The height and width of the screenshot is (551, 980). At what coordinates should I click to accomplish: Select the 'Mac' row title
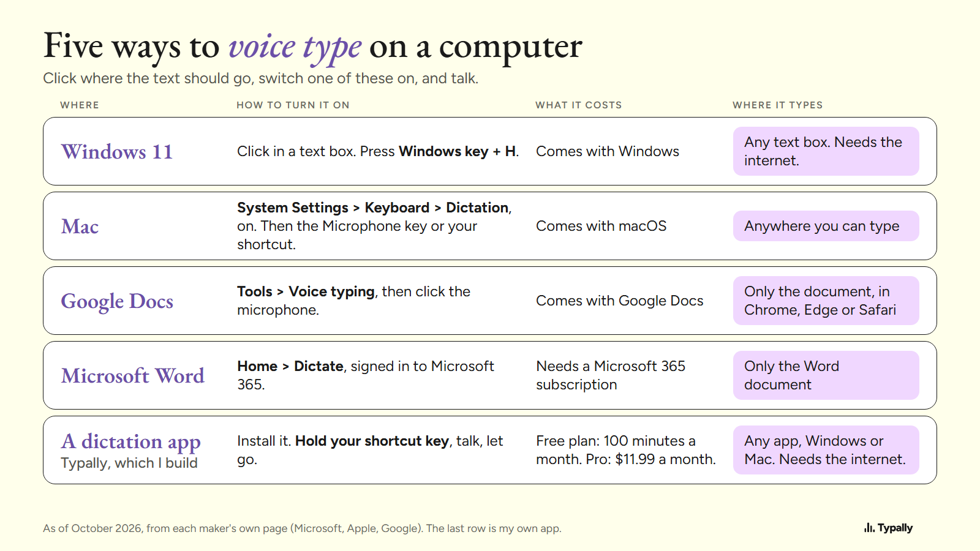[x=80, y=227]
